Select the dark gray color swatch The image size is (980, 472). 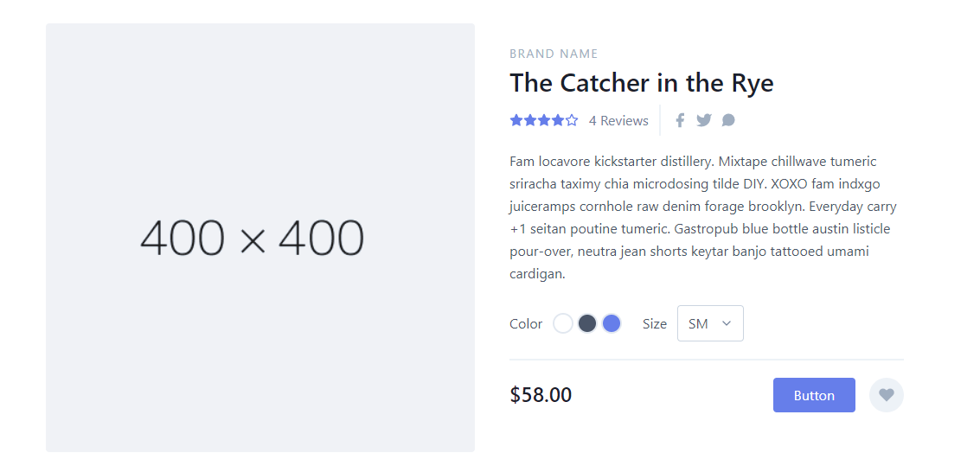pos(587,323)
